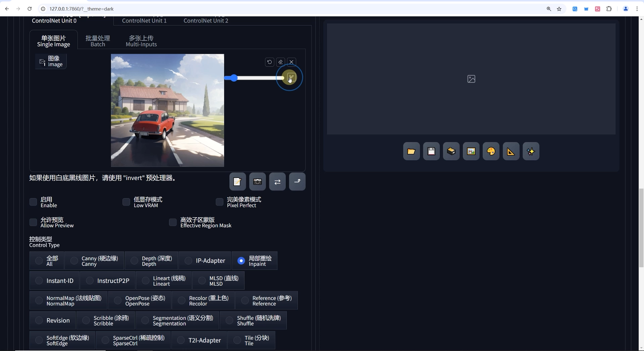The height and width of the screenshot is (351, 644).
Task: Select the Reference control type
Action: (x=266, y=300)
